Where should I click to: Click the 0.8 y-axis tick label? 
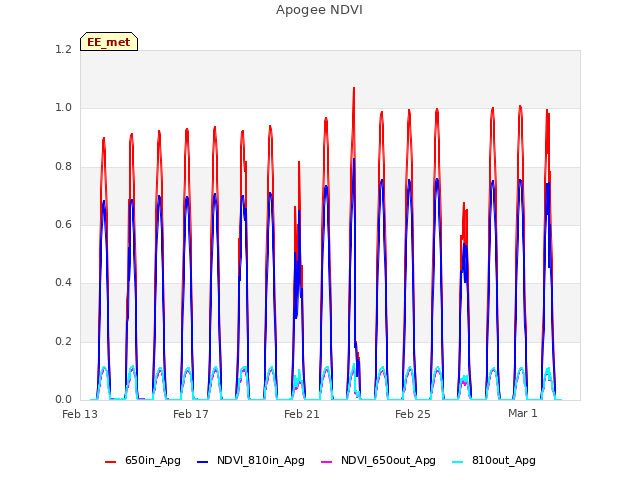point(64,167)
